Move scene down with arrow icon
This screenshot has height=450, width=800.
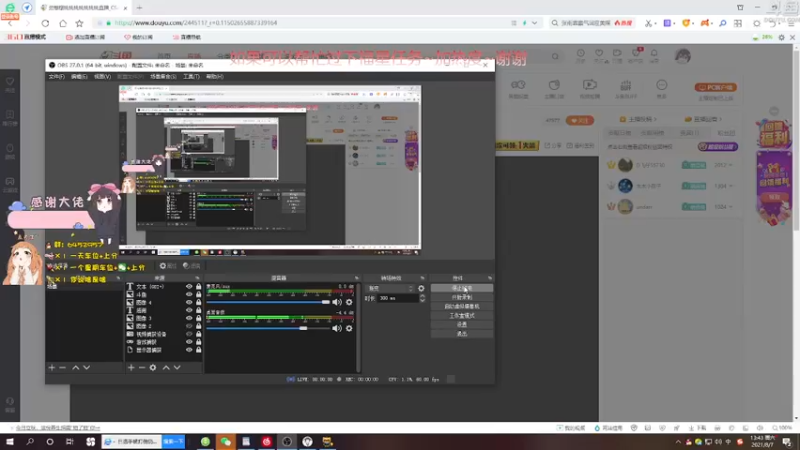tap(87, 367)
